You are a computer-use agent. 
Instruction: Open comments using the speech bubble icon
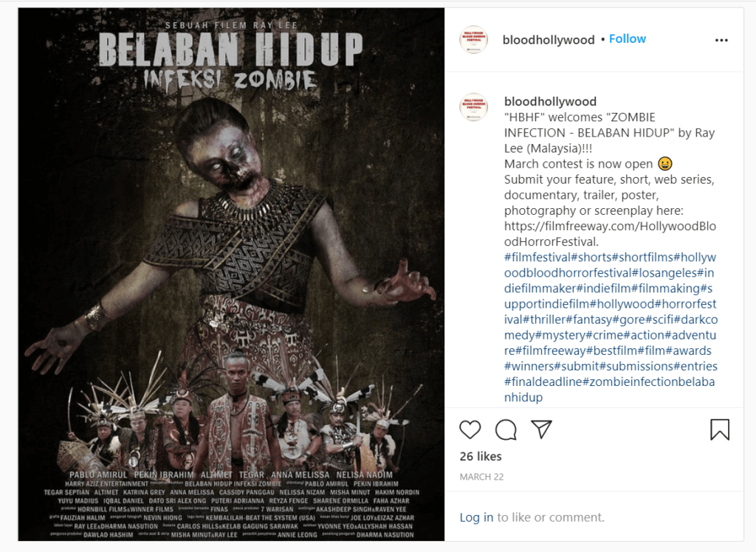click(506, 429)
